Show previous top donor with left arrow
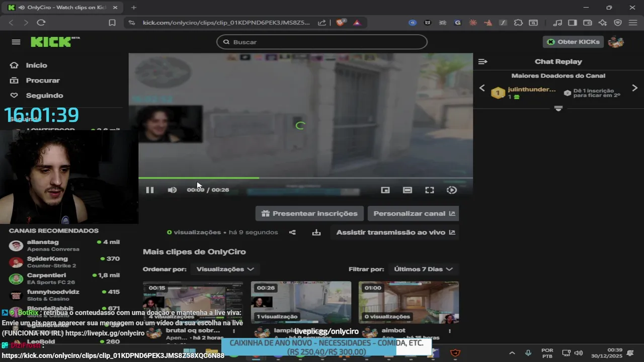The image size is (644, 362). point(482,88)
